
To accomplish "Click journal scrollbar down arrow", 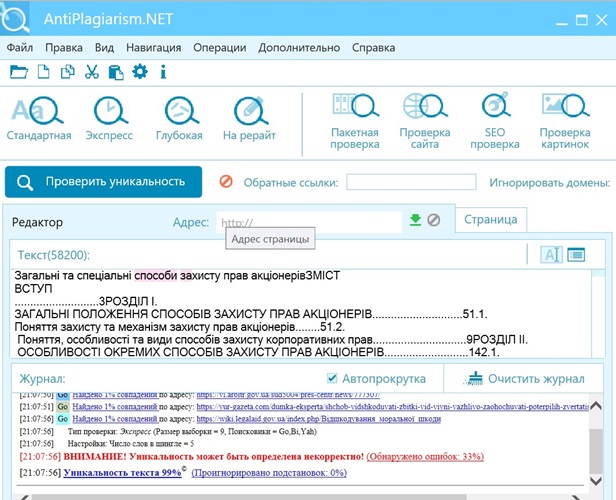I will point(596,481).
